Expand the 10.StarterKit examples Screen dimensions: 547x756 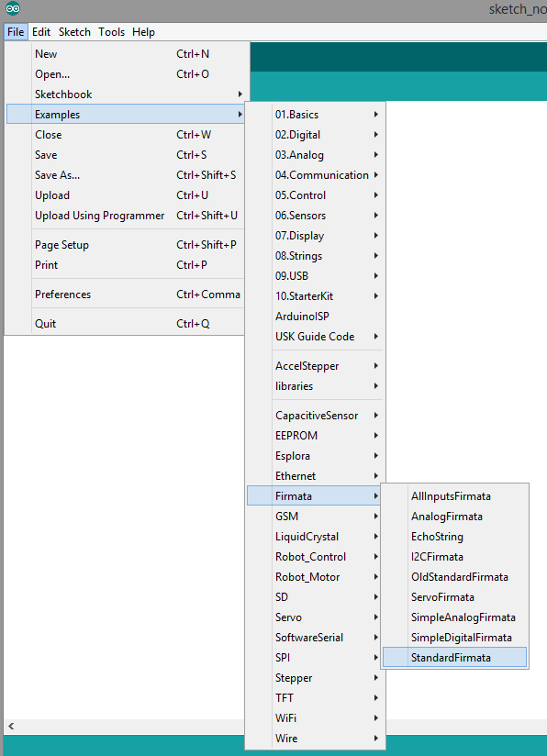tap(316, 296)
